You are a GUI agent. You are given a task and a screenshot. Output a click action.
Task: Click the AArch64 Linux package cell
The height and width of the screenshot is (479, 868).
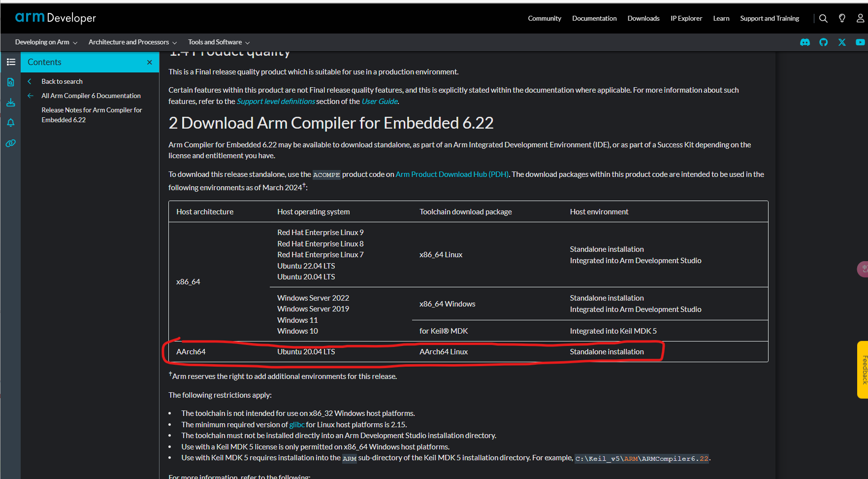444,352
